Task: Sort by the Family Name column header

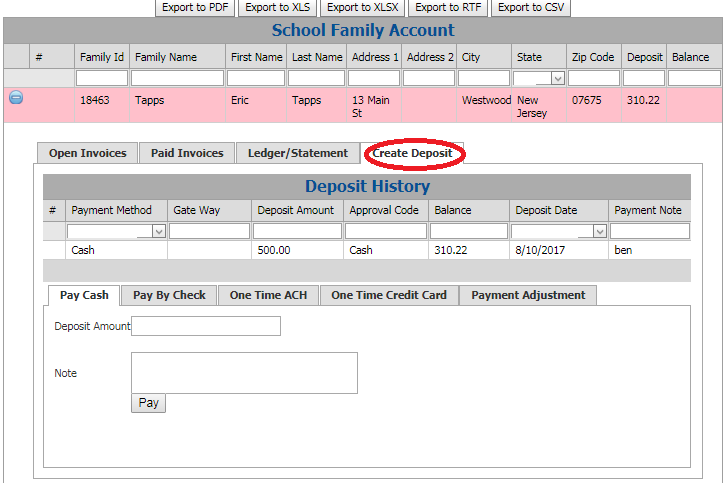Action: 178,57
